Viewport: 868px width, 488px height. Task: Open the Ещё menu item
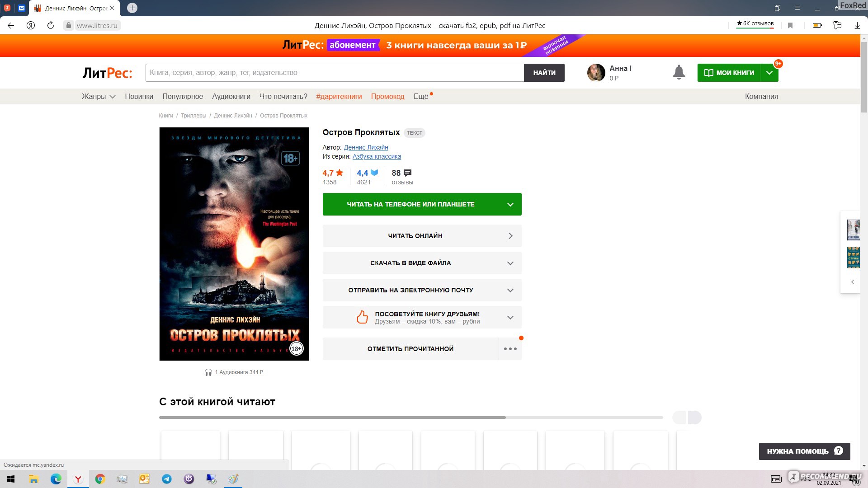tap(421, 96)
